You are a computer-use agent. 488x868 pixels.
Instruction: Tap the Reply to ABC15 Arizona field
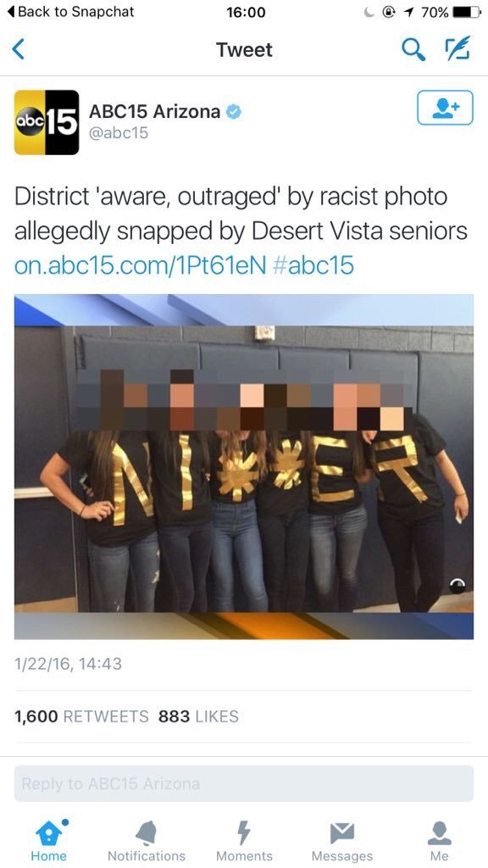coord(244,784)
